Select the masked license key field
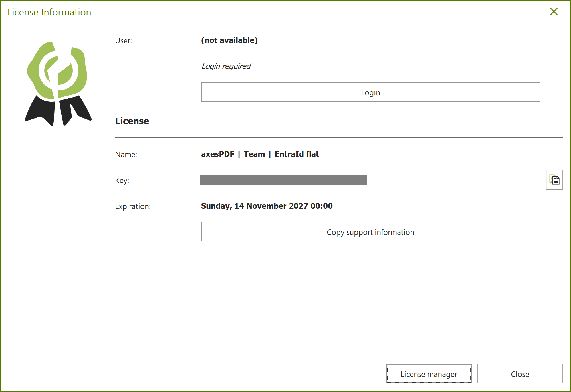 283,180
